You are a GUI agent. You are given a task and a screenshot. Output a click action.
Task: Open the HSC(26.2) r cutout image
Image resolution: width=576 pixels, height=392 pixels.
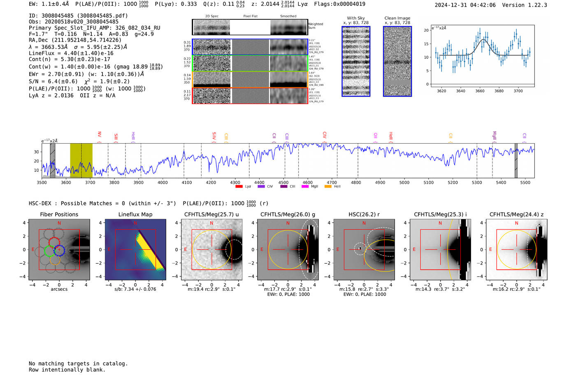coord(364,250)
